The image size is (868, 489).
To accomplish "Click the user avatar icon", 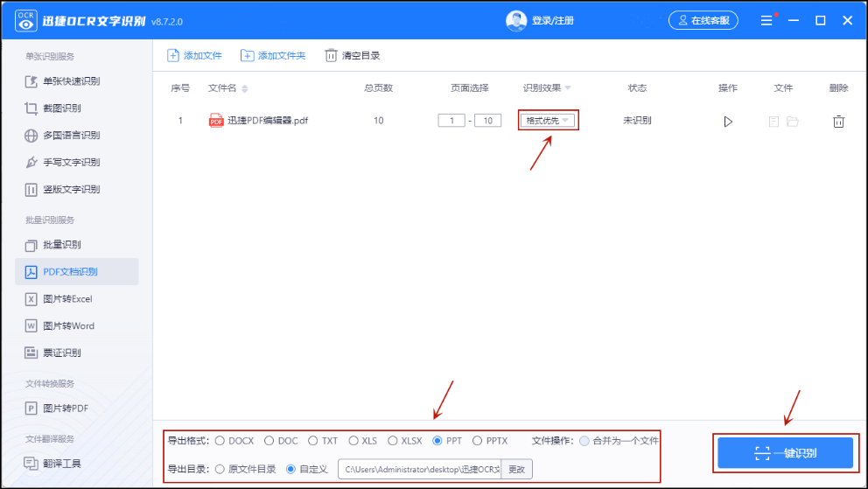I will click(516, 21).
